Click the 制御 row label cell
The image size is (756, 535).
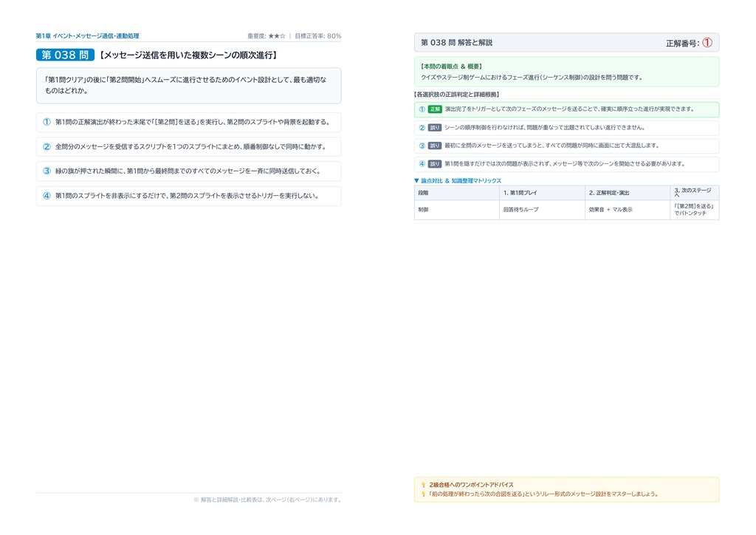[x=456, y=210]
